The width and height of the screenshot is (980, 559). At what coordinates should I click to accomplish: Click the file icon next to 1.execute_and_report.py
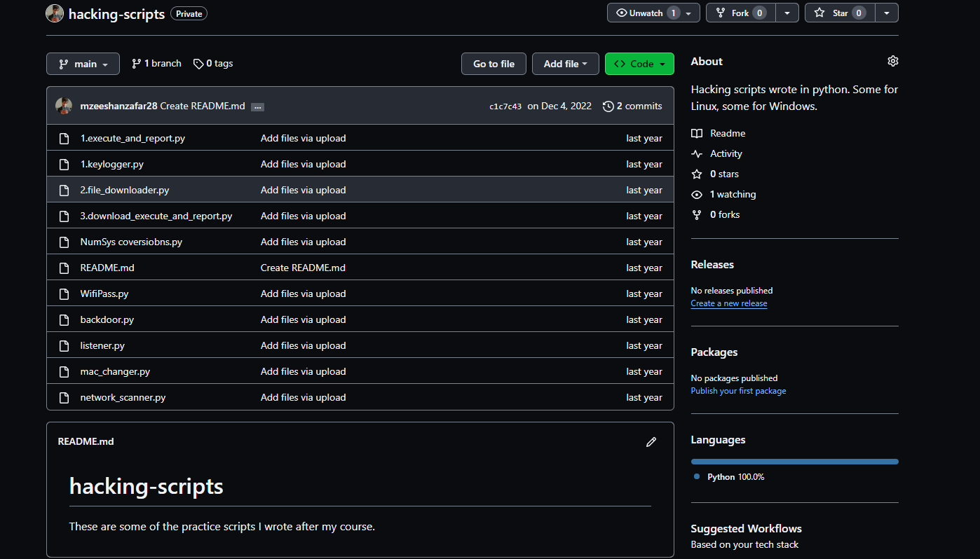(64, 138)
